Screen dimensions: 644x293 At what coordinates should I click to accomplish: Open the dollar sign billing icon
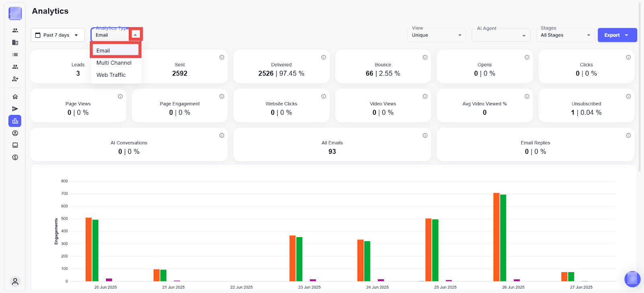[x=15, y=158]
